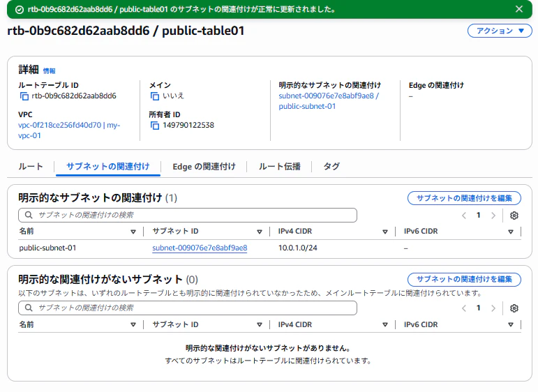538x392 pixels.
Task: Copy the owner ID 149790122538
Action: click(x=155, y=126)
